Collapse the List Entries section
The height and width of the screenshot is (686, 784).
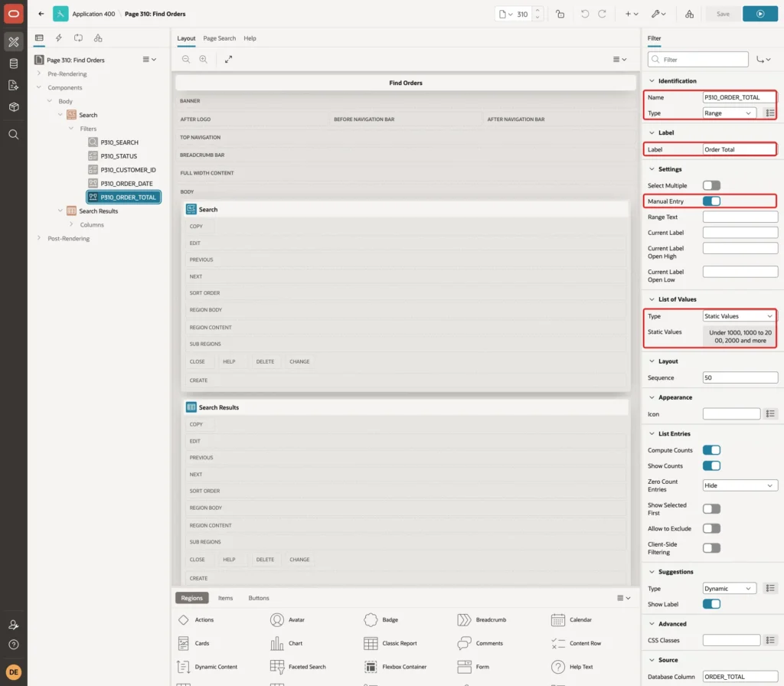click(652, 433)
